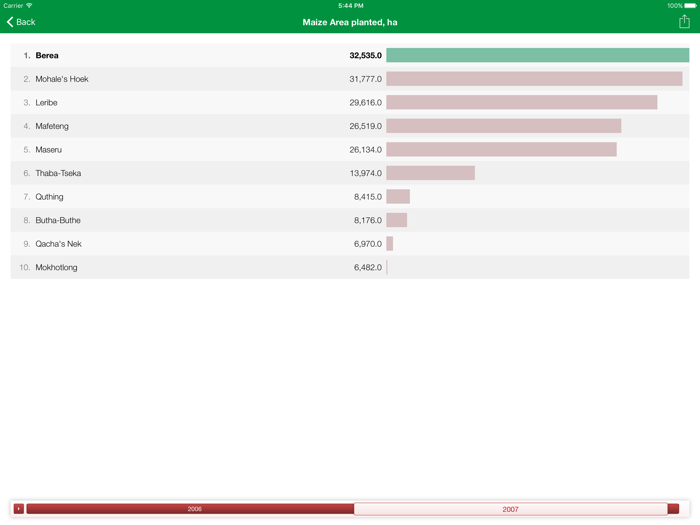
Task: Select the Leribe district row
Action: coord(350,103)
